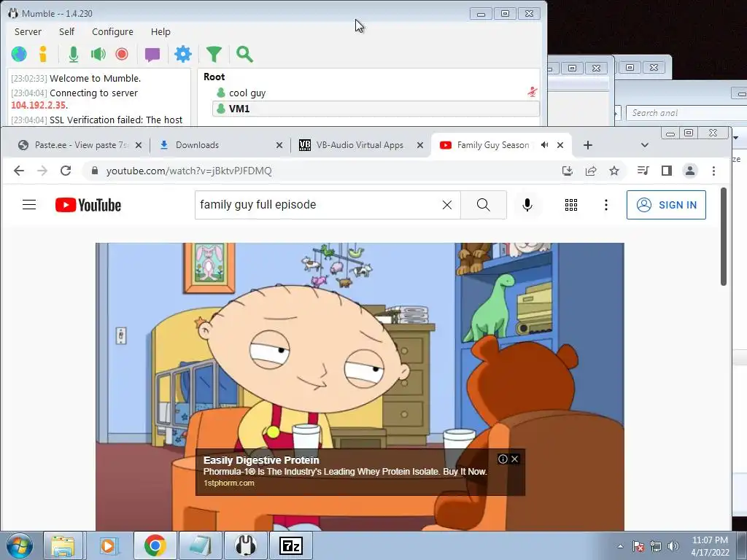Click the ad info icon on overlay
The image size is (747, 560).
pos(503,459)
